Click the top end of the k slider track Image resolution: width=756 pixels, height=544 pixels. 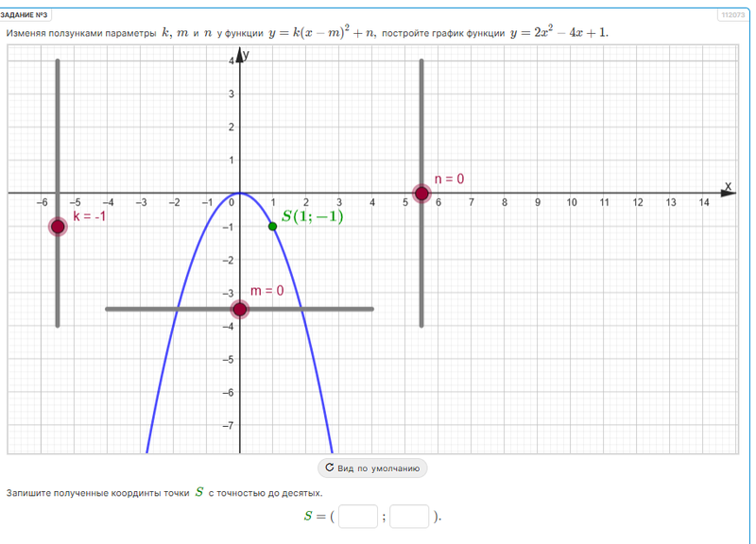[x=58, y=62]
